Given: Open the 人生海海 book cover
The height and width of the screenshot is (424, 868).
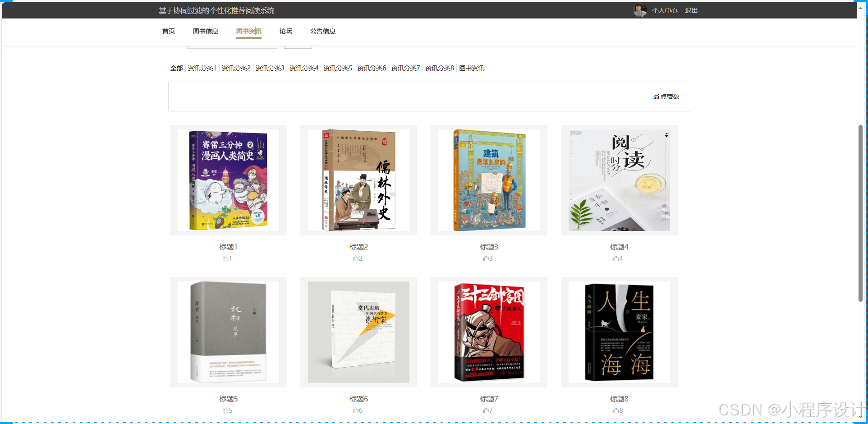Looking at the screenshot, I should coord(619,332).
